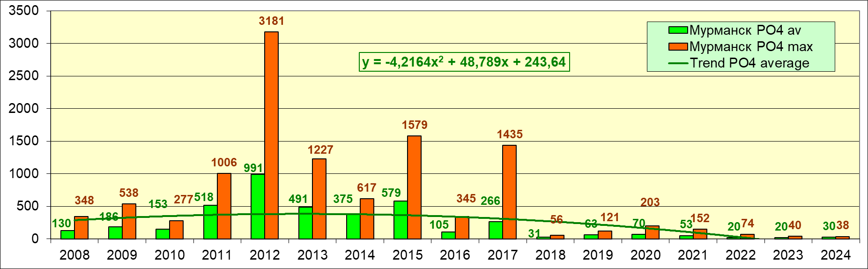
Task: Select the orange 2011 bar labeled 1006
Action: click(224, 206)
